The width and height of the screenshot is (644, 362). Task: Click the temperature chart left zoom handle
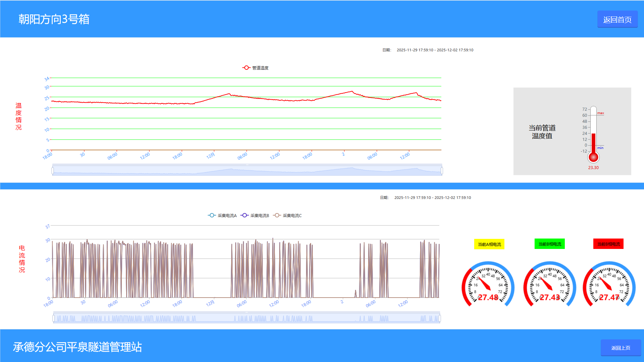[53, 171]
